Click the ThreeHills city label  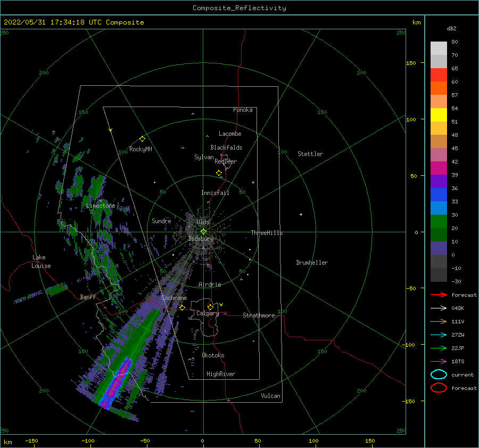tap(267, 233)
